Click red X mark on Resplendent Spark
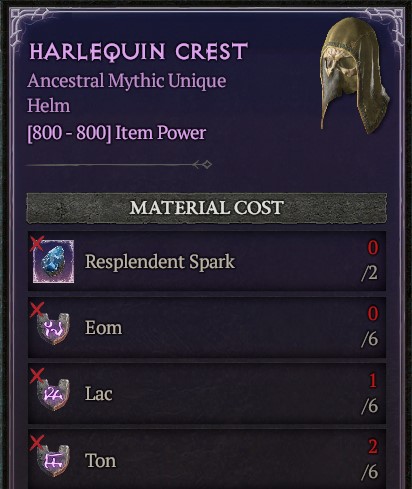 37,244
